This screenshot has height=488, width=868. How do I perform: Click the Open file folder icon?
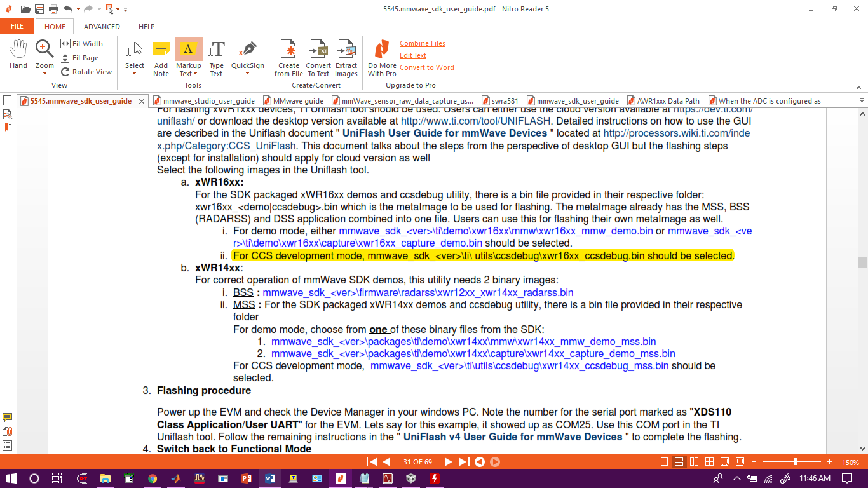pos(25,9)
